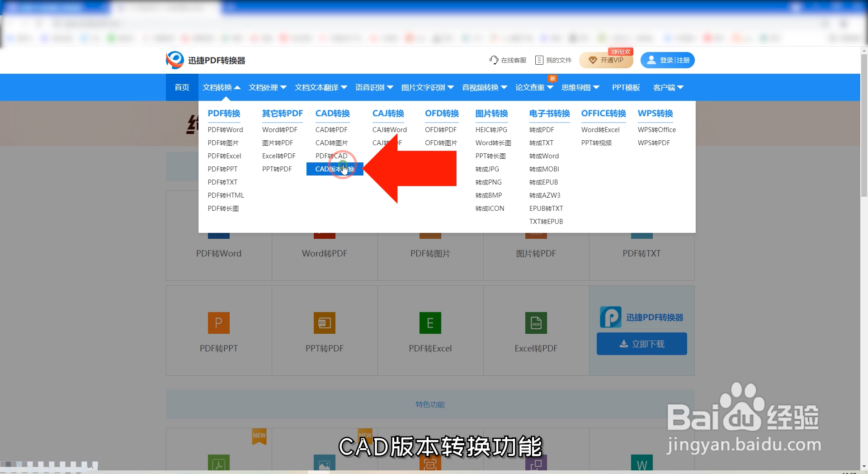The width and height of the screenshot is (868, 474).
Task: Choose CAJ转Word menu entry
Action: pyautogui.click(x=390, y=130)
